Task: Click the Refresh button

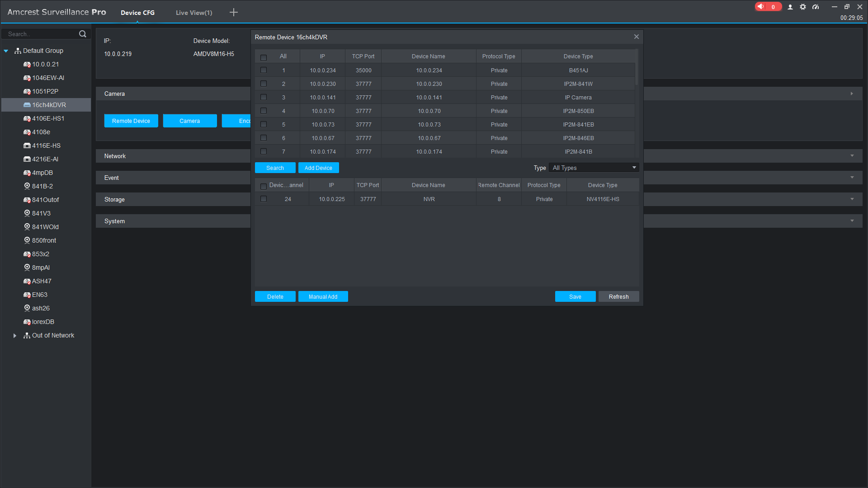Action: (619, 296)
